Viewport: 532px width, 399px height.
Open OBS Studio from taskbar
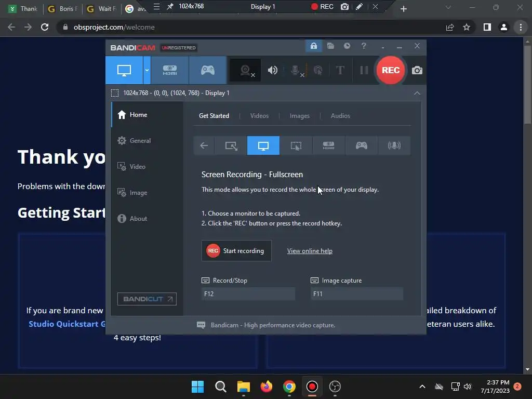(335, 387)
